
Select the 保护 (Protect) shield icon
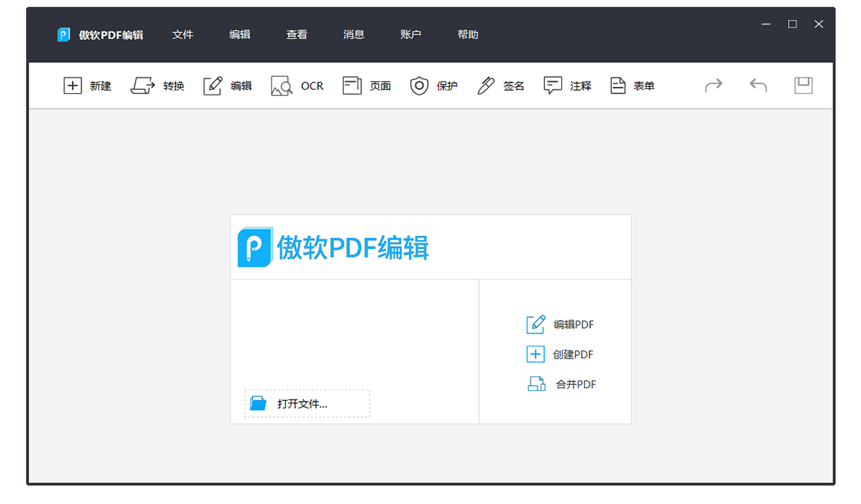point(419,85)
